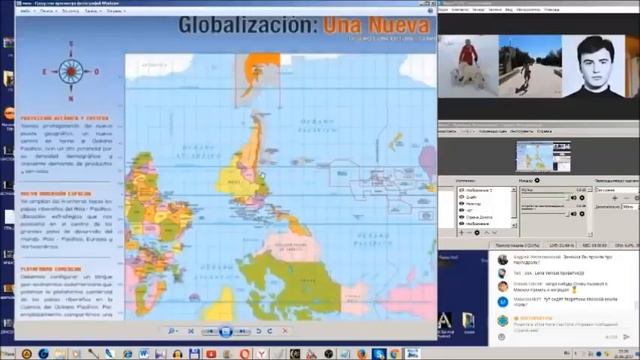
Task: Add a scene transition with plus icon
Action: pos(615,198)
